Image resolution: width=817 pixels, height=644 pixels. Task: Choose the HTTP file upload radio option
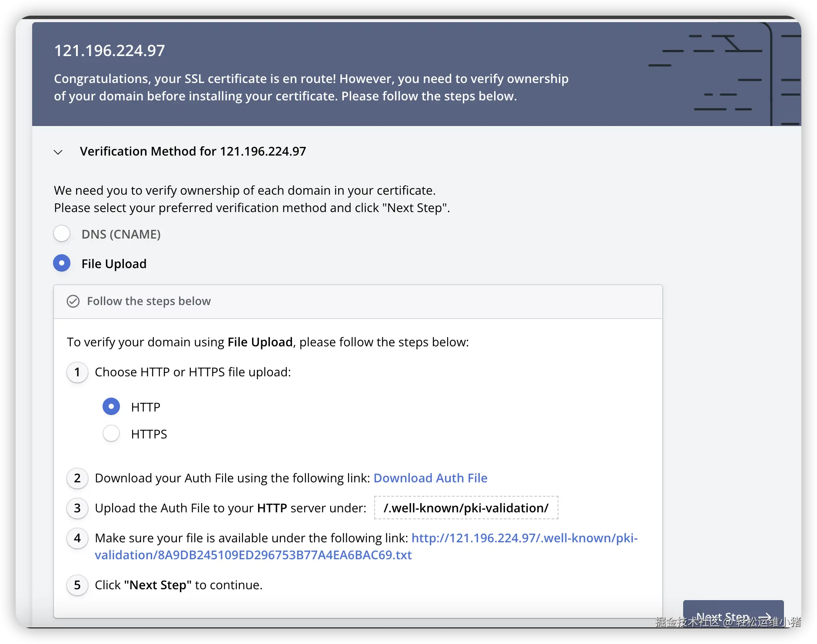(x=111, y=407)
